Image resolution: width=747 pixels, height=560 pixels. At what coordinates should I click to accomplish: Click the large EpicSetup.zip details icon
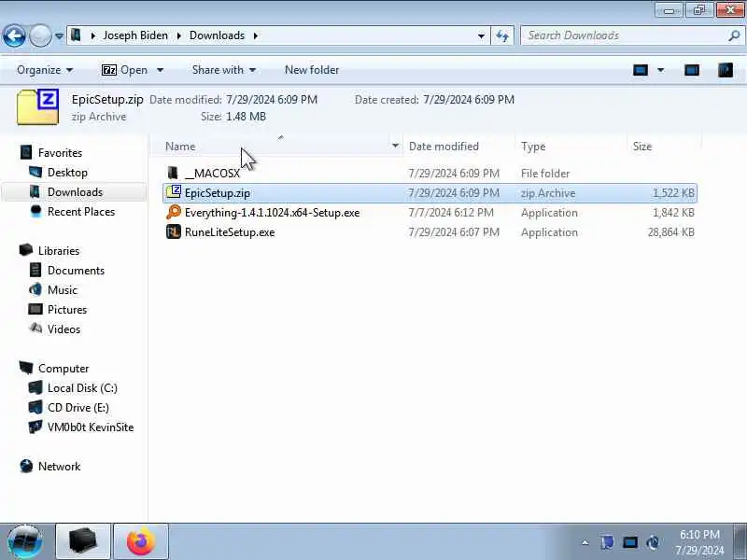(37, 106)
